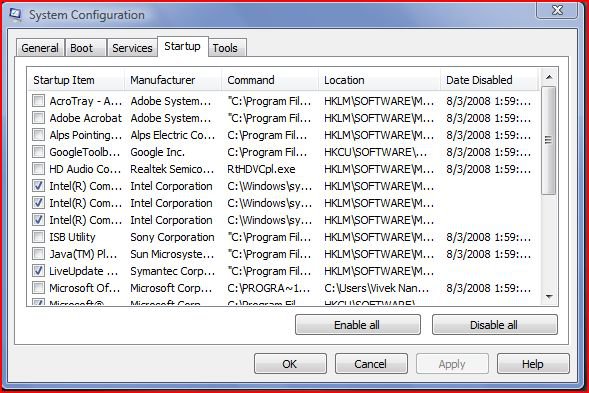Select the Sun Microsyste... manufacturer cell
589x393 pixels.
172,254
